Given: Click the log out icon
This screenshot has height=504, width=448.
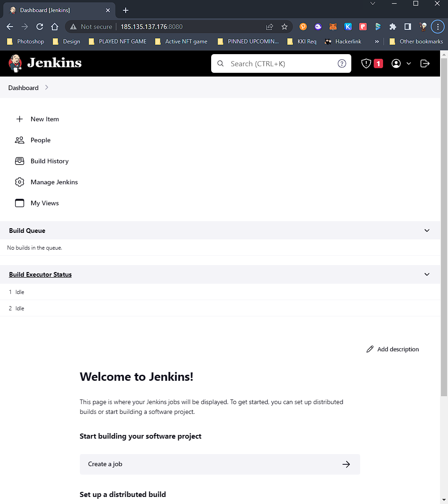Looking at the screenshot, I should pos(425,63).
